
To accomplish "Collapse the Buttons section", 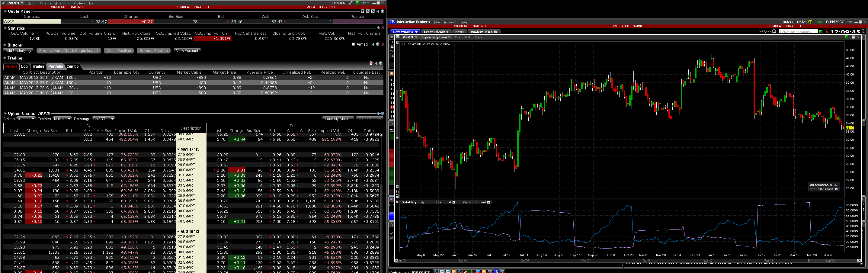I will tap(5, 45).
